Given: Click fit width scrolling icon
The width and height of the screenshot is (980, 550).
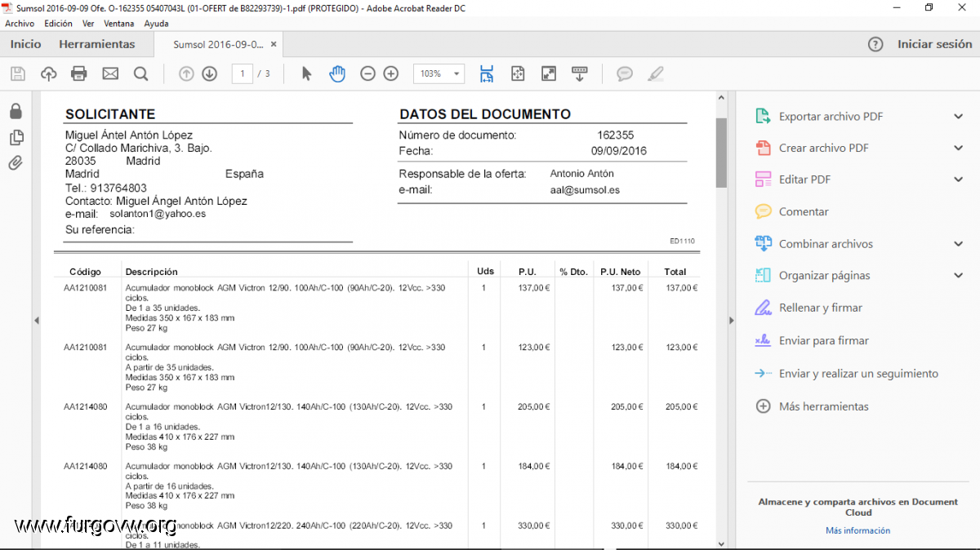Looking at the screenshot, I should [x=487, y=74].
